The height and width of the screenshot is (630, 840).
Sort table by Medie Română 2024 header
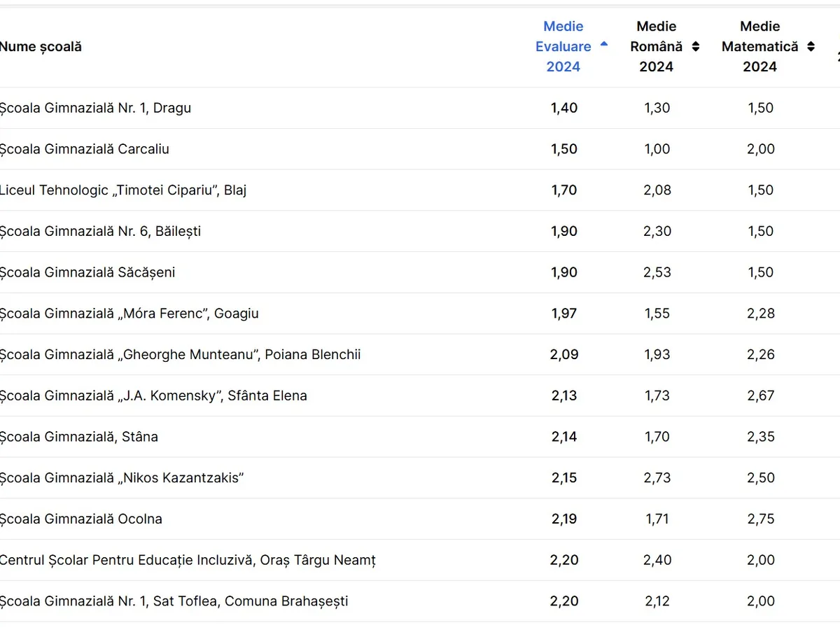pos(656,46)
